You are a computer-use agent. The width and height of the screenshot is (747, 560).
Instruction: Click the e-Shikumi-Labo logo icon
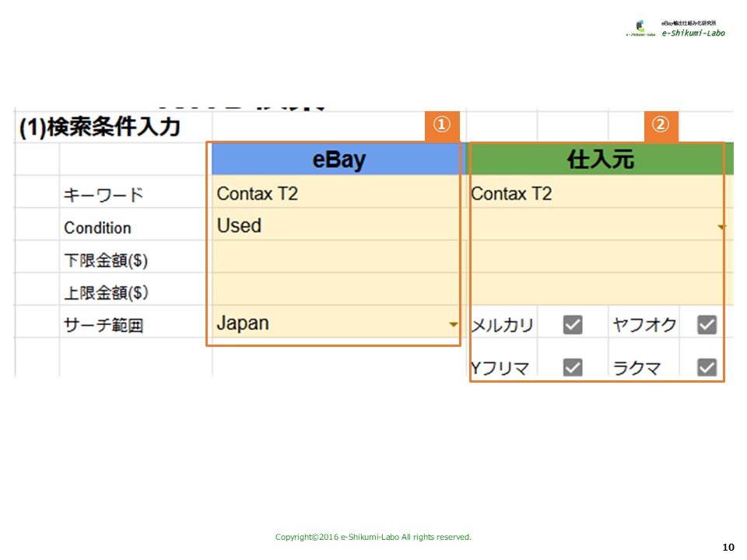(640, 28)
